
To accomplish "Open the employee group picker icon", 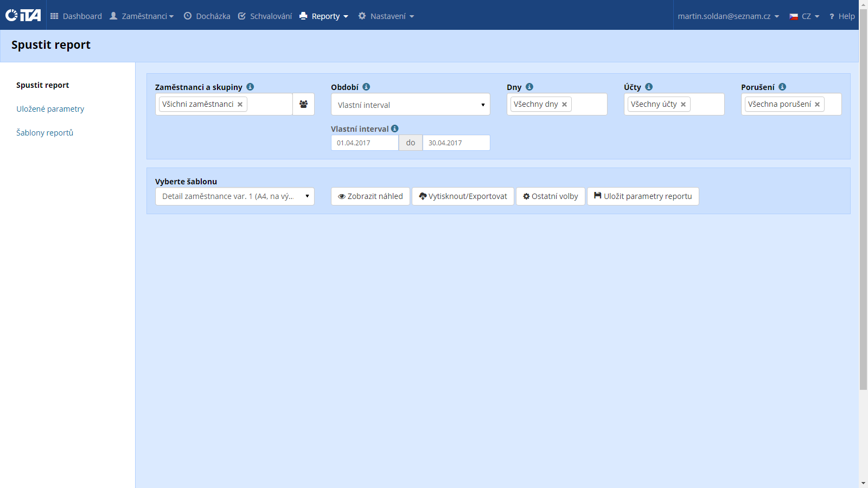I will (303, 104).
